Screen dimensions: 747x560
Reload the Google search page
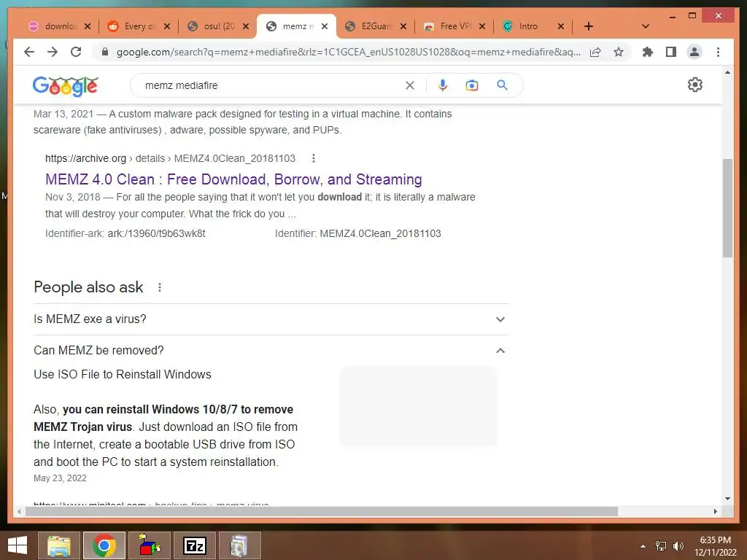click(x=76, y=52)
